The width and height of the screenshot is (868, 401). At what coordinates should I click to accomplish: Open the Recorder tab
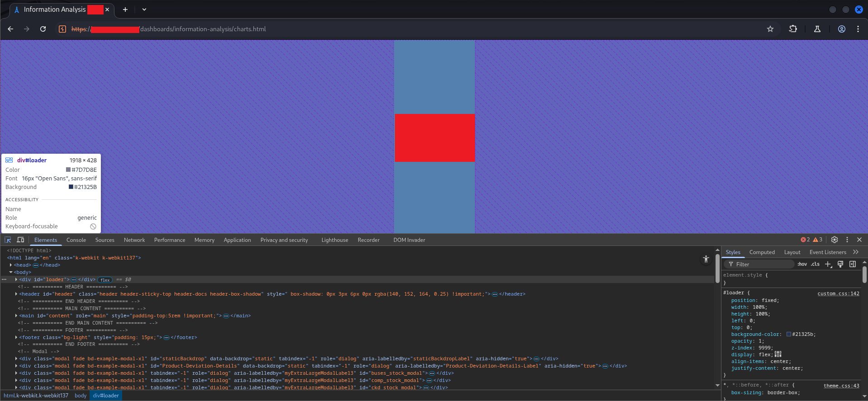pos(369,240)
